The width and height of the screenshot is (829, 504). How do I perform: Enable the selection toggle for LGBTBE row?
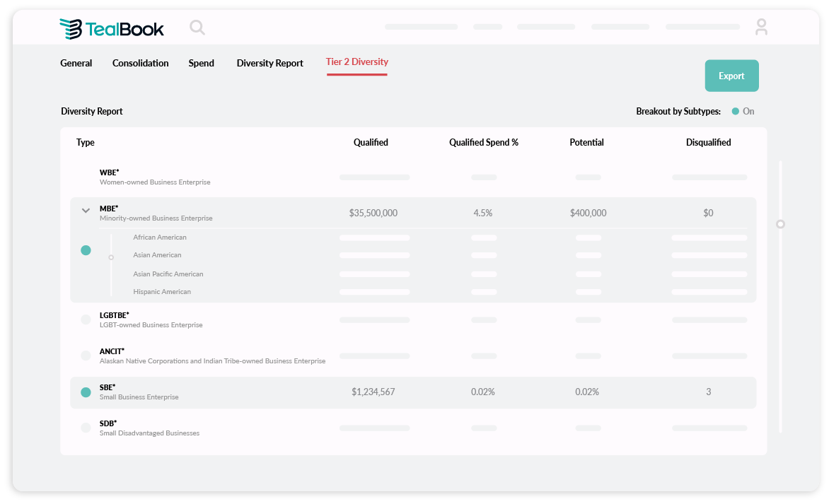tap(86, 320)
